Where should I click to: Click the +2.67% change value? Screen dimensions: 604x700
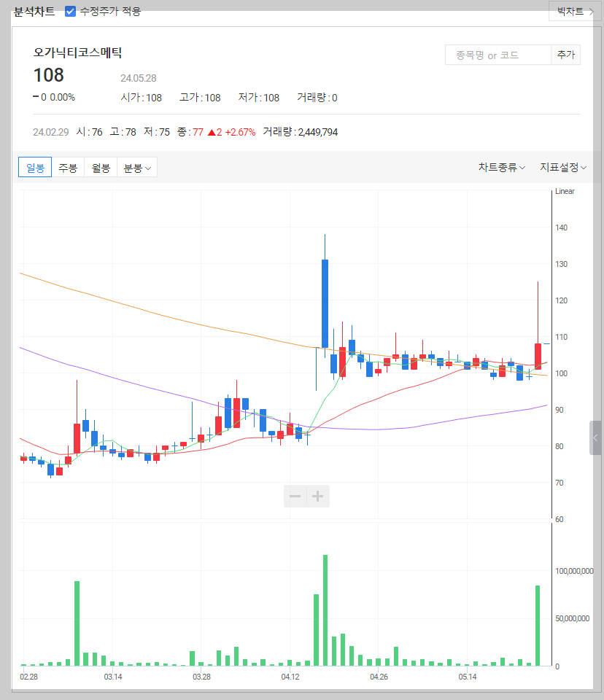[x=240, y=132]
